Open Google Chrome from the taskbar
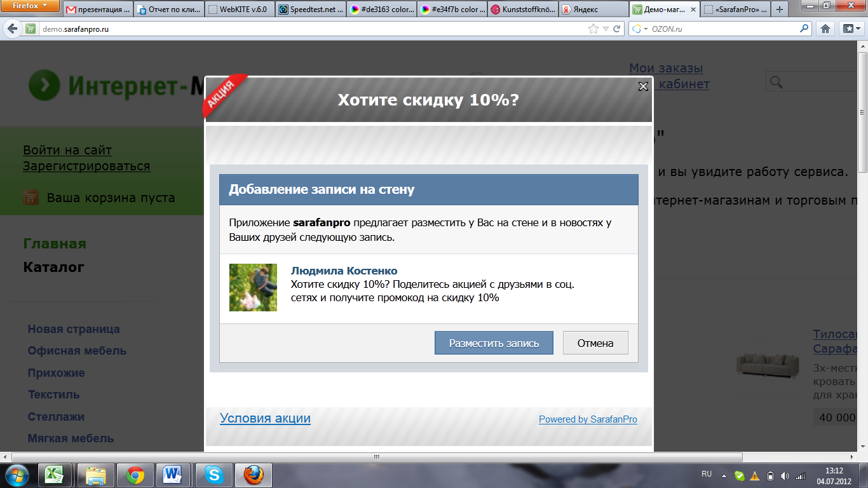868x488 pixels. [135, 475]
